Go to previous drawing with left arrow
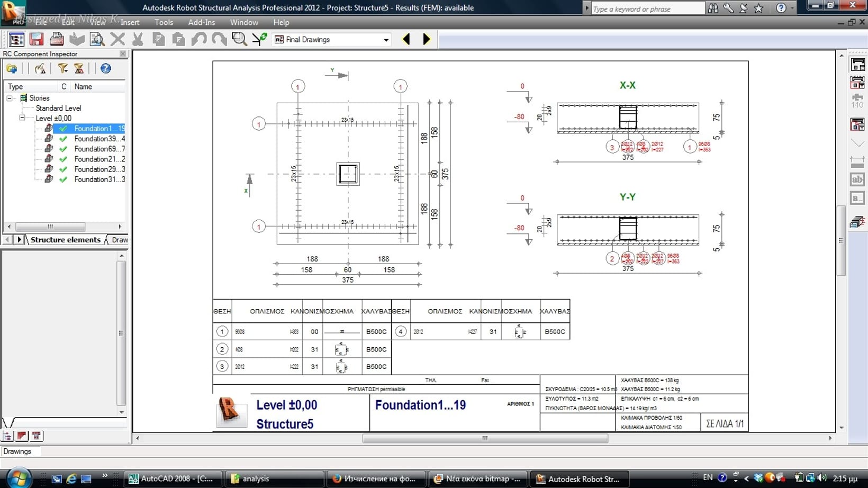 coord(406,39)
